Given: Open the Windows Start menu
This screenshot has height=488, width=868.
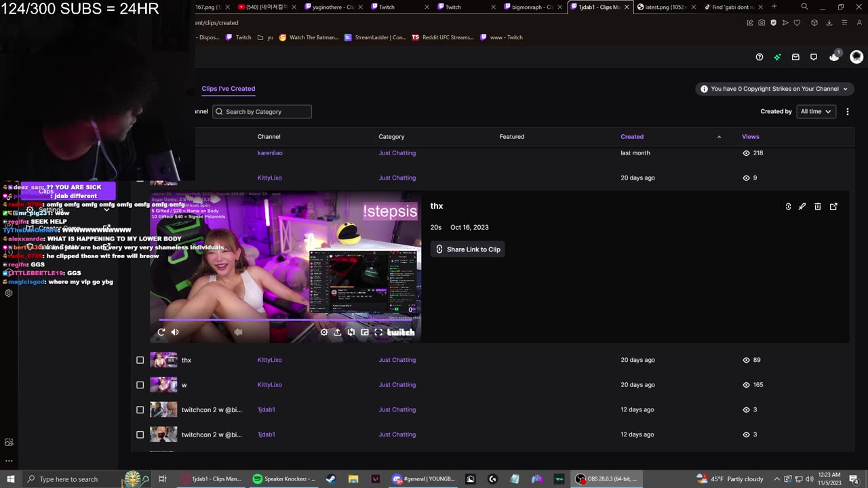Looking at the screenshot, I should 10,479.
